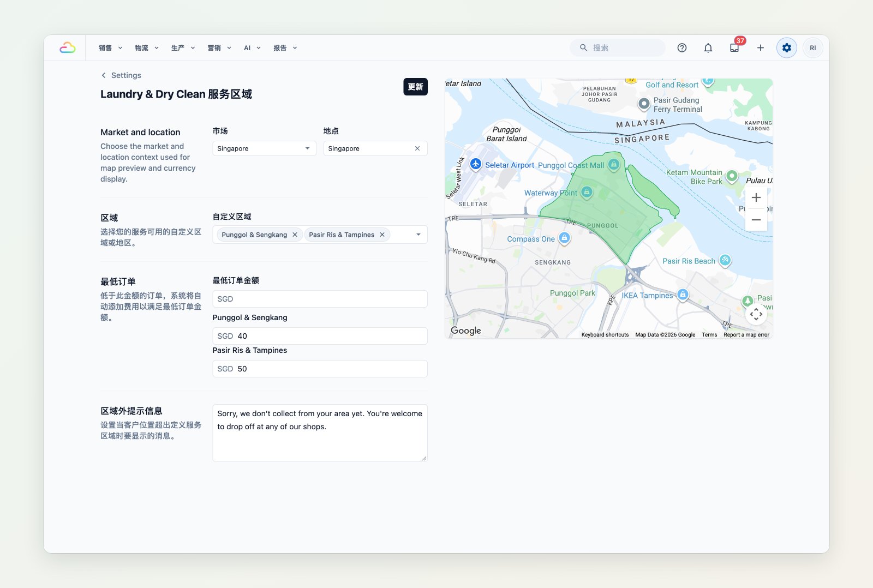Open the 物流 menu
This screenshot has width=873, height=588.
point(147,48)
